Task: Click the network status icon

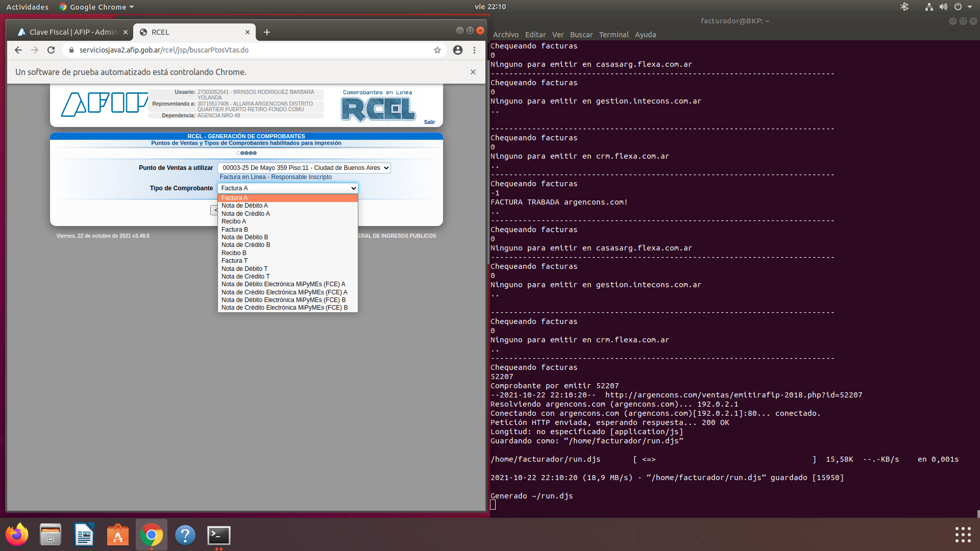Action: tap(929, 7)
